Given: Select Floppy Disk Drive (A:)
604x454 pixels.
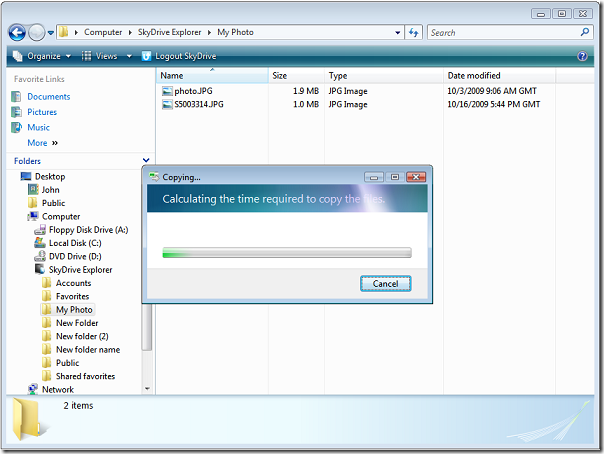Looking at the screenshot, I should (89, 230).
